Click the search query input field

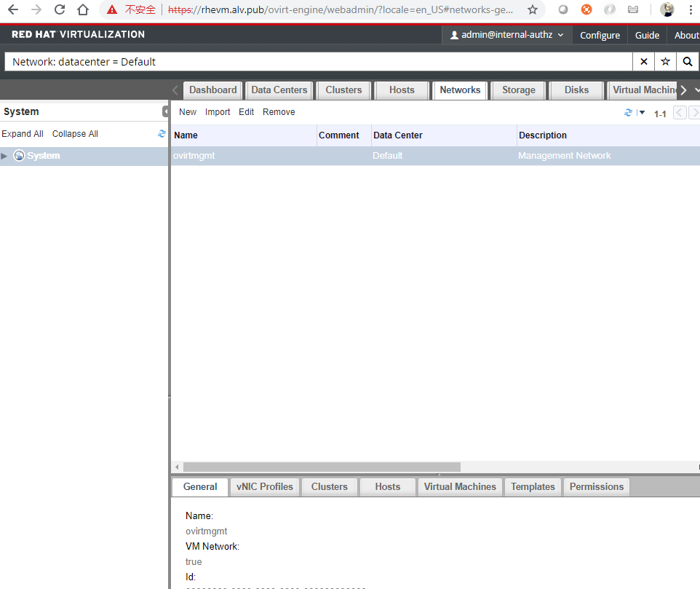318,62
